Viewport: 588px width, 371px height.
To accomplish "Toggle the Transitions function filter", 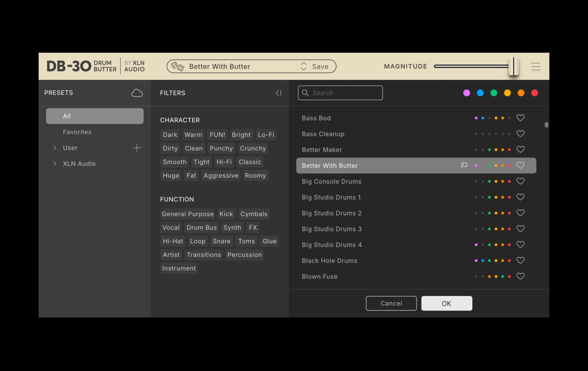I will tap(204, 255).
